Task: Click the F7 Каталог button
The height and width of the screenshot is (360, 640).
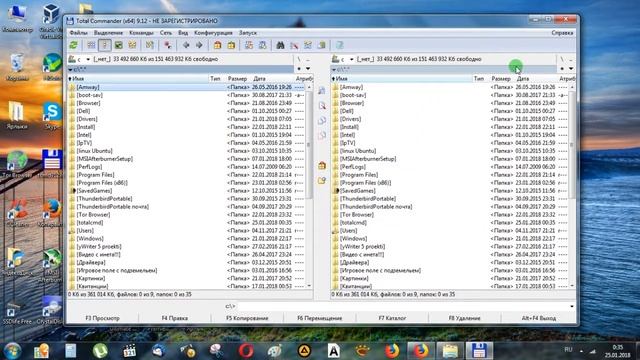Action: coord(392,318)
